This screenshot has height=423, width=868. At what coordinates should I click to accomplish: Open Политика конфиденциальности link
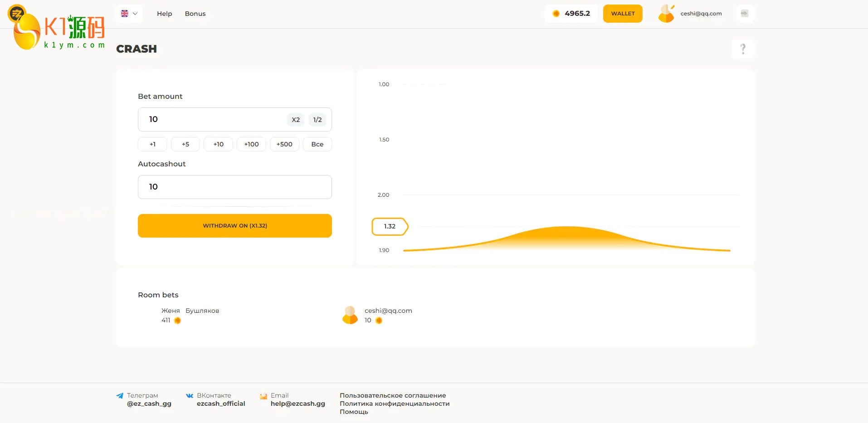(395, 404)
